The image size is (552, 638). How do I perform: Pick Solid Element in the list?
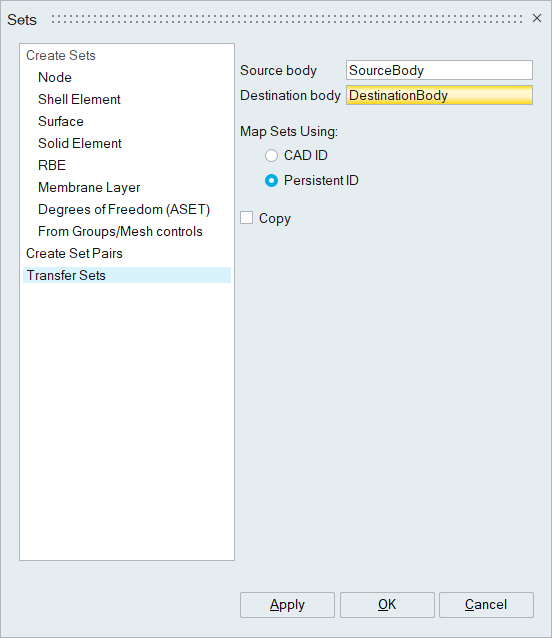tap(80, 143)
